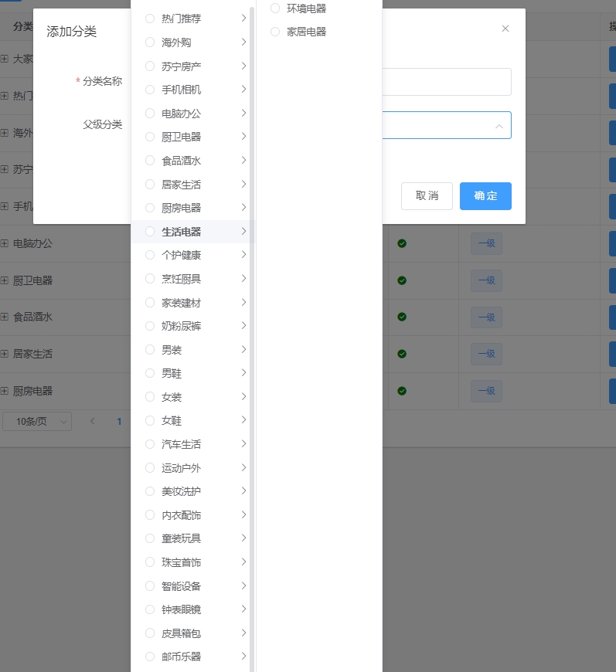Collapse the 父级分类 dropdown arrow
Viewport: 616px width, 672px height.
[x=499, y=126]
